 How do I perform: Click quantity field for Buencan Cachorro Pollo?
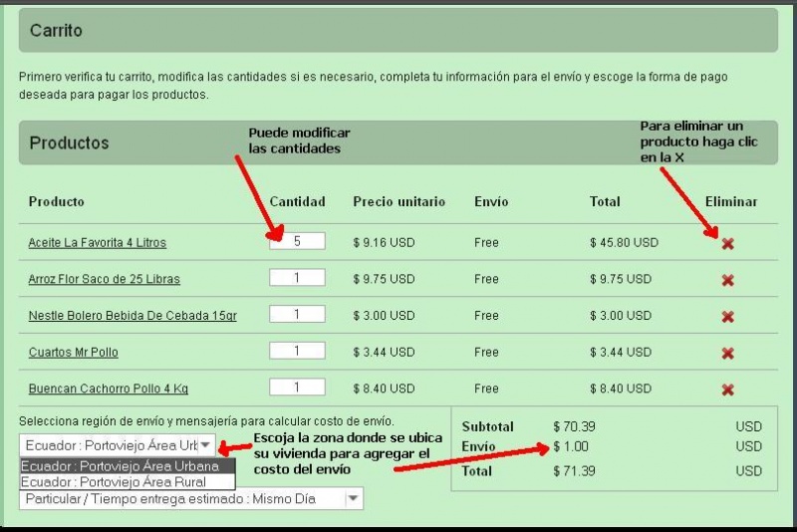297,388
